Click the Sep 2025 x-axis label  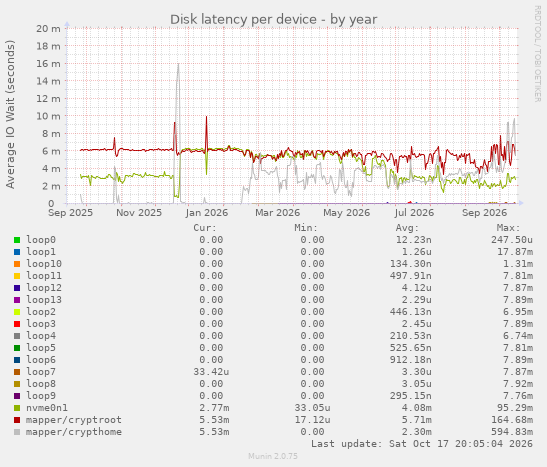pyautogui.click(x=70, y=213)
